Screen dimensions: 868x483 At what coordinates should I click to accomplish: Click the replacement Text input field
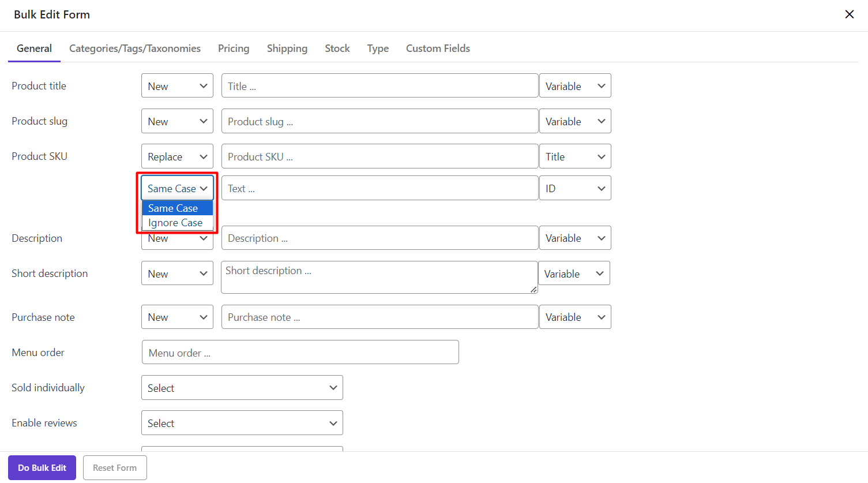pyautogui.click(x=379, y=188)
